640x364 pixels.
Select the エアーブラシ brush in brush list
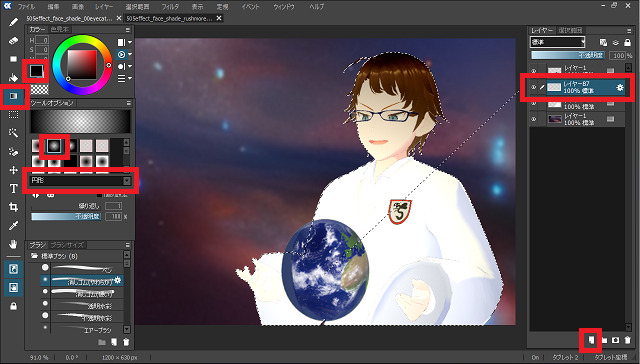click(x=82, y=329)
